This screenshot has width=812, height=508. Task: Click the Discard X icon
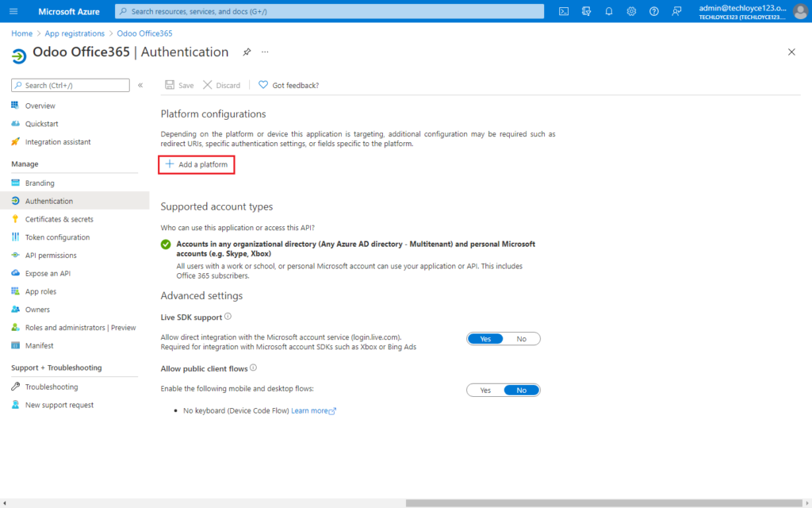click(x=207, y=84)
